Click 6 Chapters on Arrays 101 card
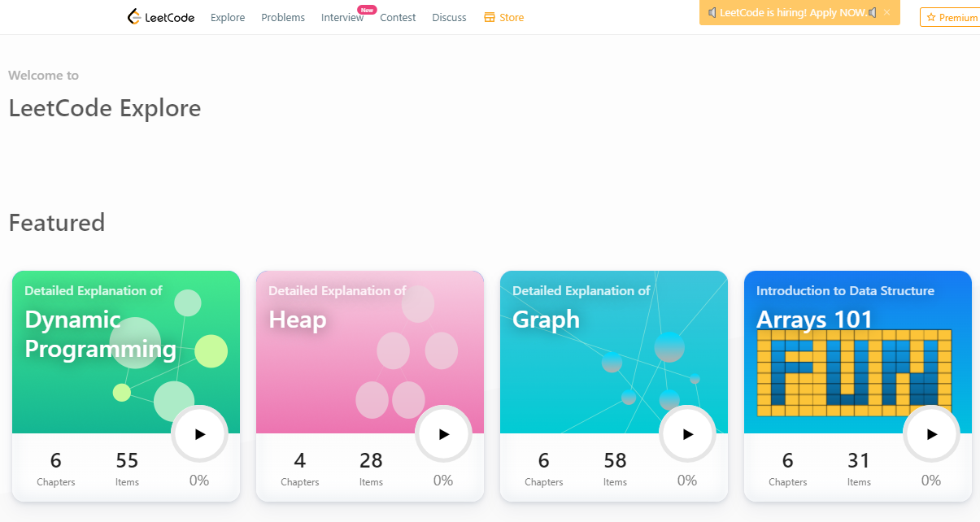This screenshot has height=522, width=980. [788, 469]
